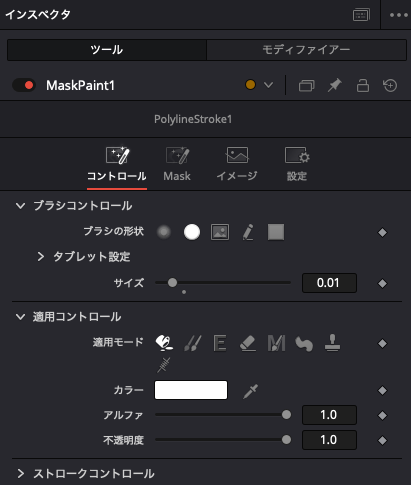411x485 pixels.
Task: Collapse the ブラシコントロール section
Action: [x=20, y=206]
